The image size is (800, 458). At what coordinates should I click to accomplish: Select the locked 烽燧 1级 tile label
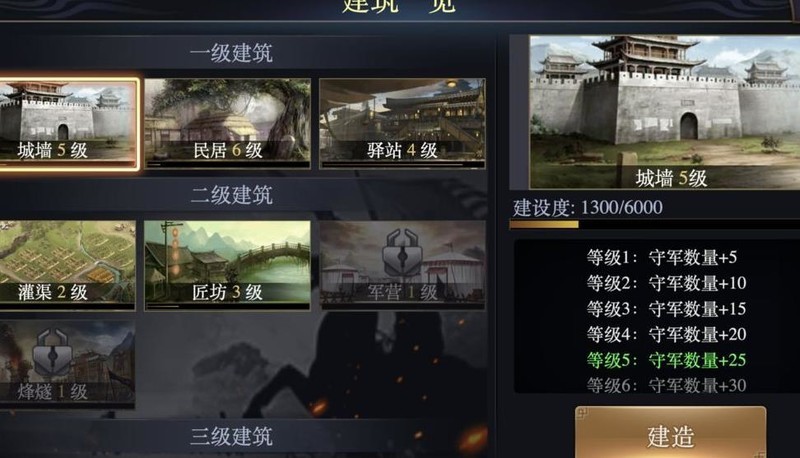coord(53,392)
